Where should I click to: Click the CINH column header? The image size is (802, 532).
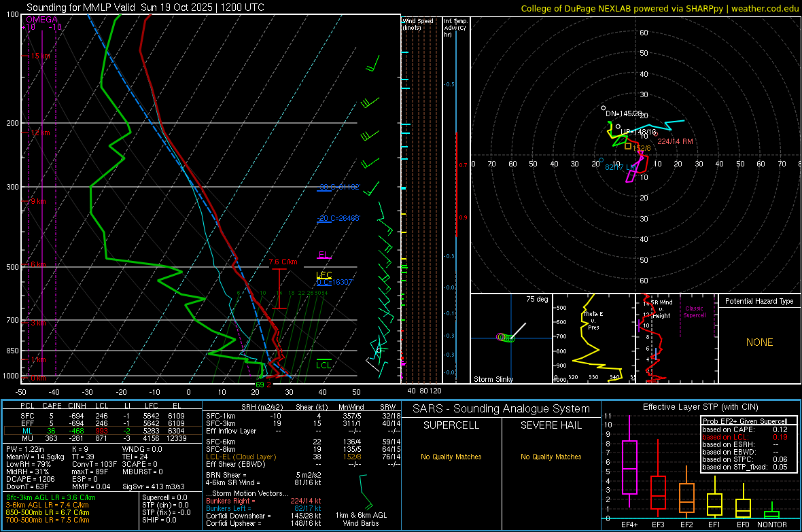click(77, 406)
